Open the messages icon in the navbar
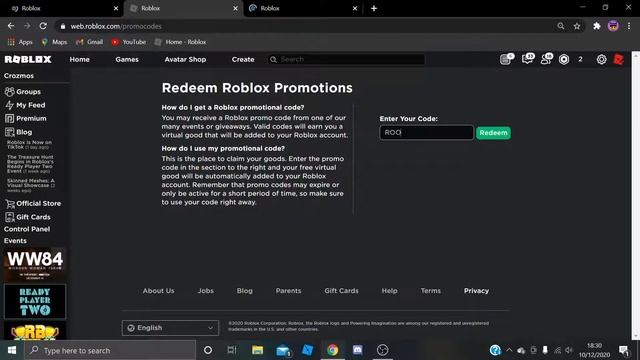The height and width of the screenshot is (360, 640). [527, 59]
